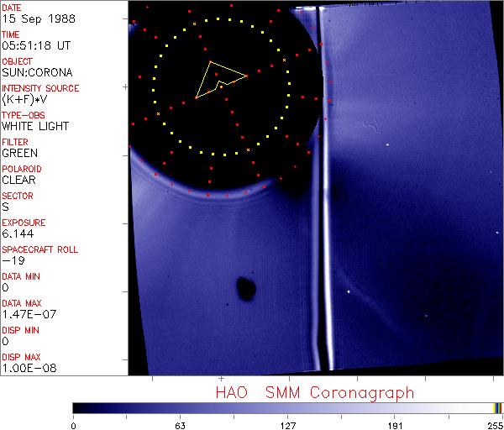
Task: Click the DATA MAX value 1.47E-07
Action: 27,314
